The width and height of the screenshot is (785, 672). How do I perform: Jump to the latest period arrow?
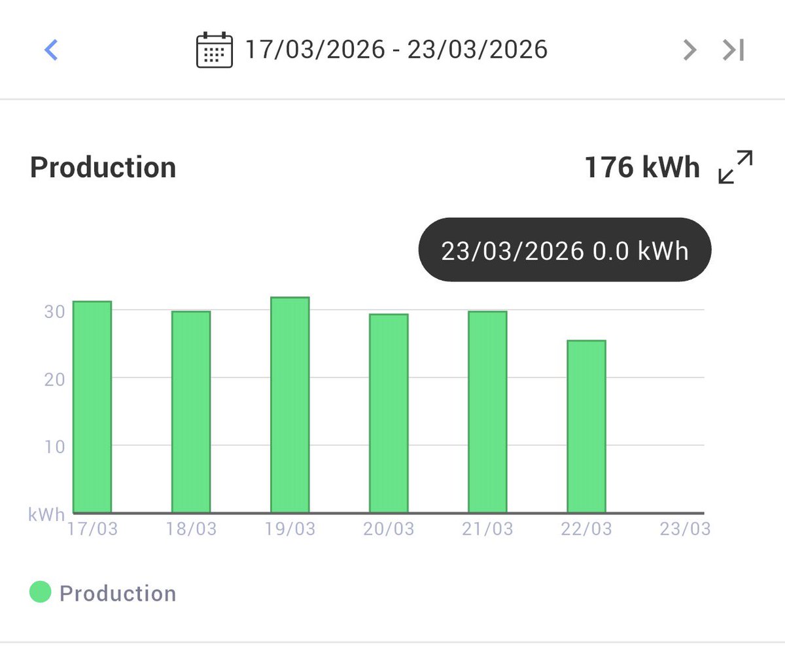[733, 50]
